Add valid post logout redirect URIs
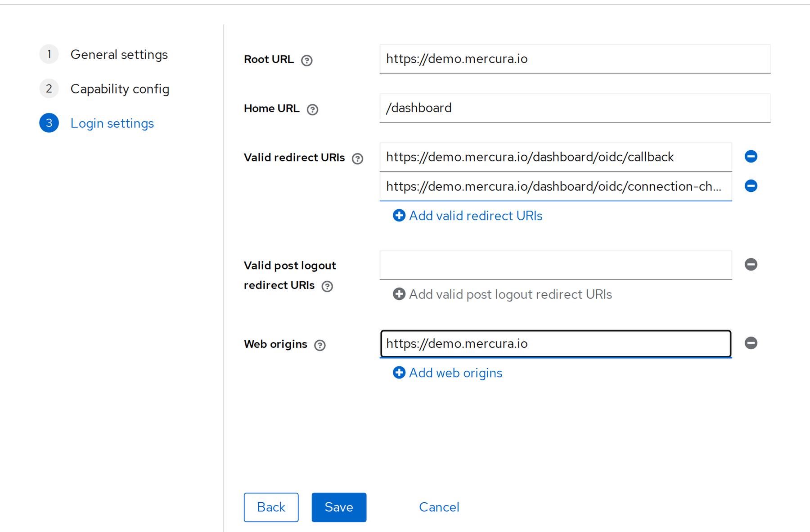The width and height of the screenshot is (810, 532). [502, 294]
